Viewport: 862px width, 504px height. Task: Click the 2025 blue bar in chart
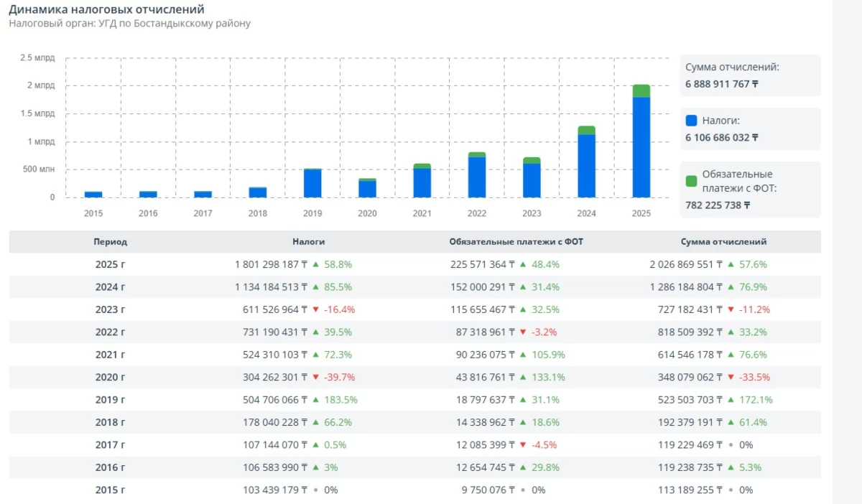[x=641, y=147]
